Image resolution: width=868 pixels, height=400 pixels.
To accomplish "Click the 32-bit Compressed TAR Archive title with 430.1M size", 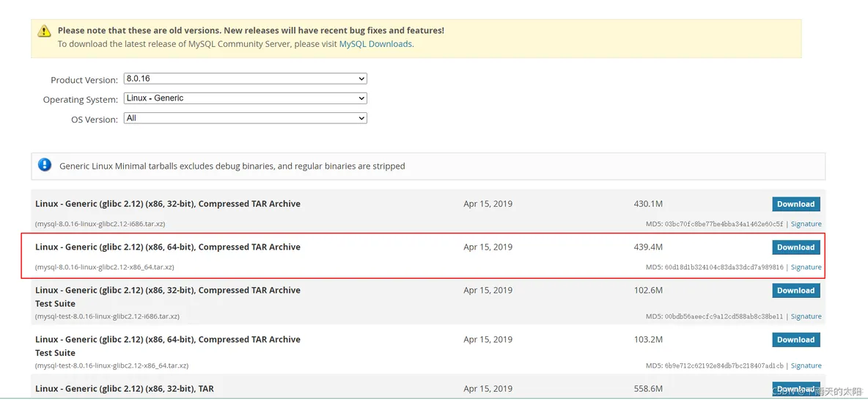I will click(x=168, y=204).
